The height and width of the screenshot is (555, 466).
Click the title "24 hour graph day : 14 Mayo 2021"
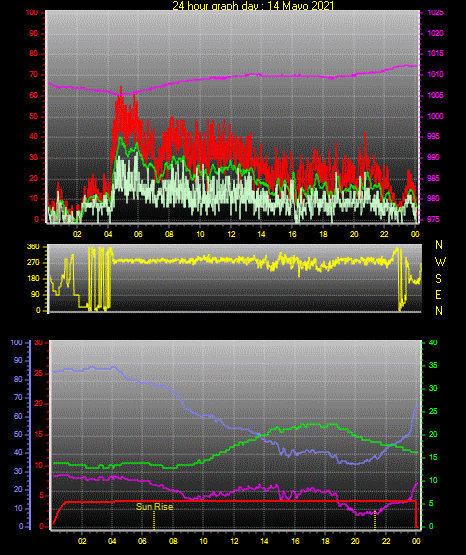[253, 5]
